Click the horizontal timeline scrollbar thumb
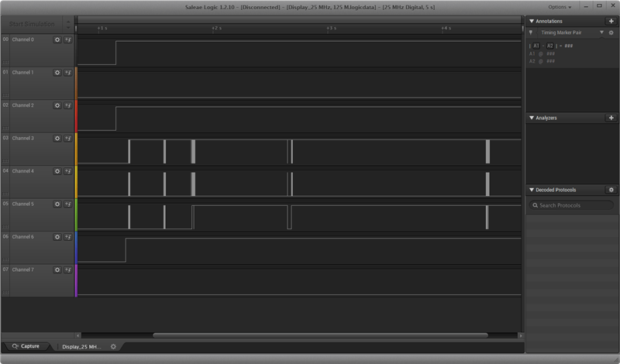The image size is (620, 364). (x=320, y=335)
